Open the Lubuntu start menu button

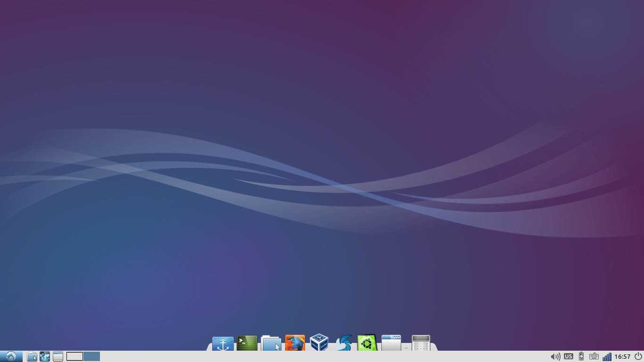(11, 356)
